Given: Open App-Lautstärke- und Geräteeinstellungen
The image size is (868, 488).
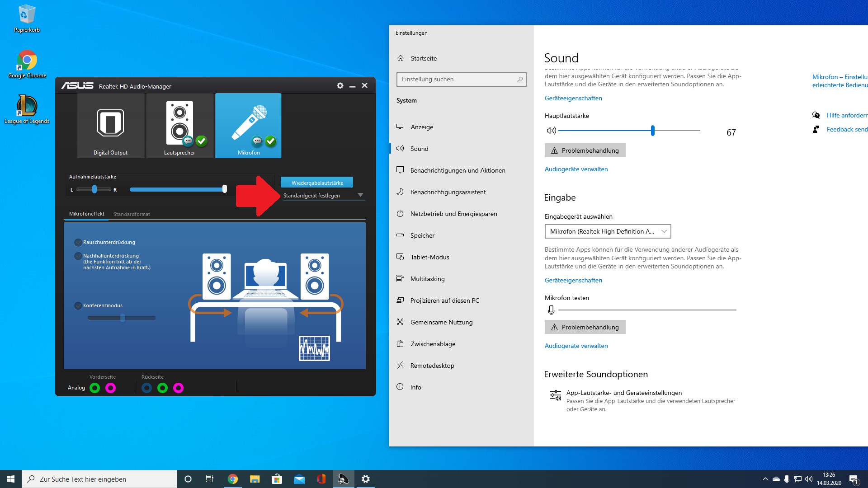Looking at the screenshot, I should (x=624, y=393).
